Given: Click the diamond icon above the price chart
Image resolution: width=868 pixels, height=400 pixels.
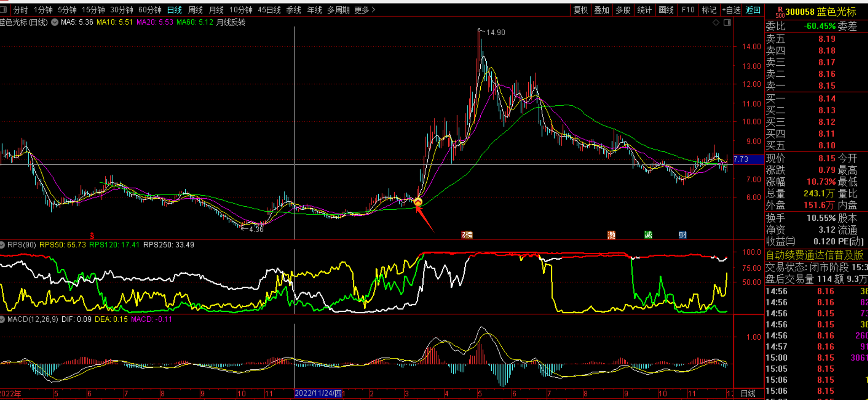Looking at the screenshot, I should click(x=716, y=23).
